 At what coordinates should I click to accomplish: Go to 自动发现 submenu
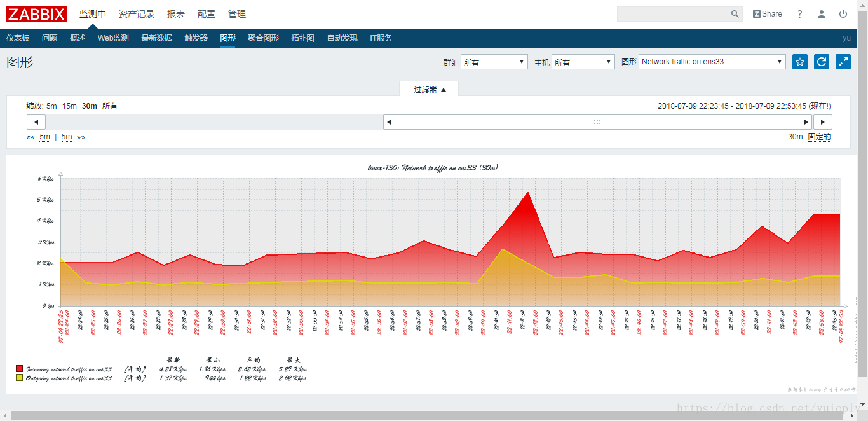point(342,38)
